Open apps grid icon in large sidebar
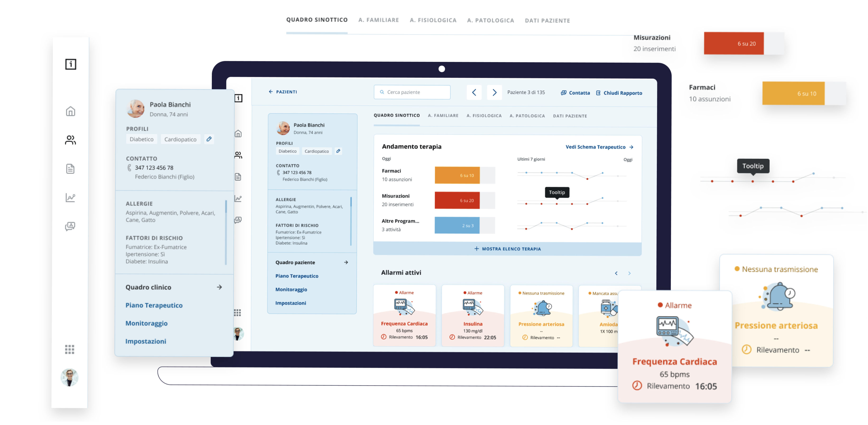The height and width of the screenshot is (425, 868). 70,350
